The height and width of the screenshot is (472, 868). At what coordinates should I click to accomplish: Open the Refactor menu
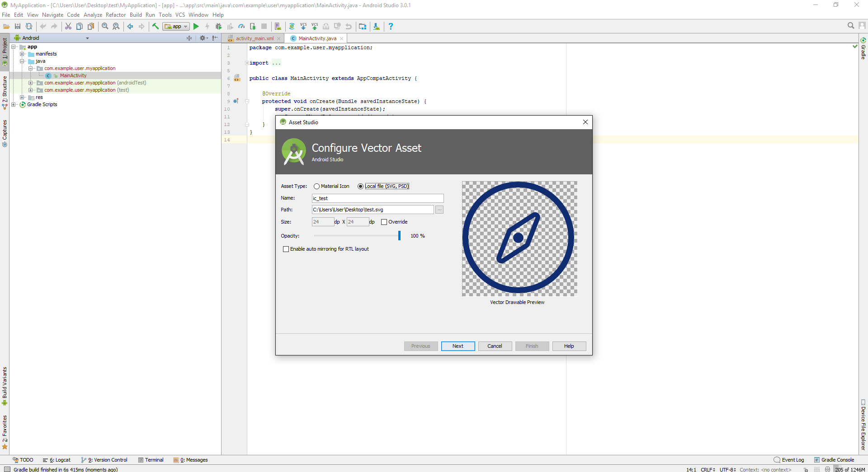(x=116, y=15)
